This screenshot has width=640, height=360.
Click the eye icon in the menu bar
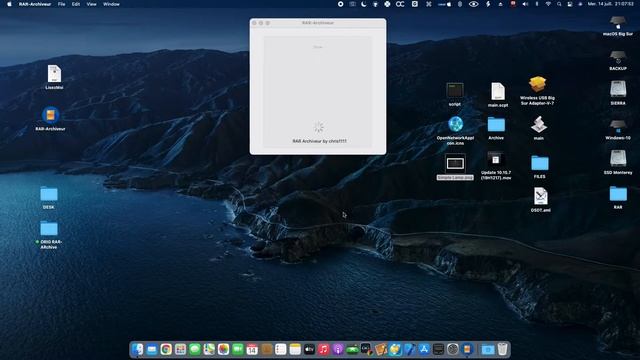473,4
